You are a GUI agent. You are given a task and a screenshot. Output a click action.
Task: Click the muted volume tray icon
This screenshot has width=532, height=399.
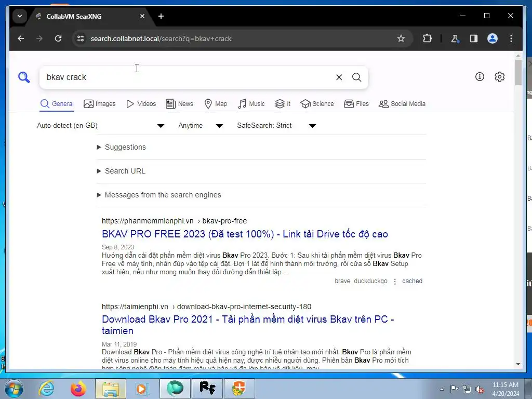(x=480, y=389)
